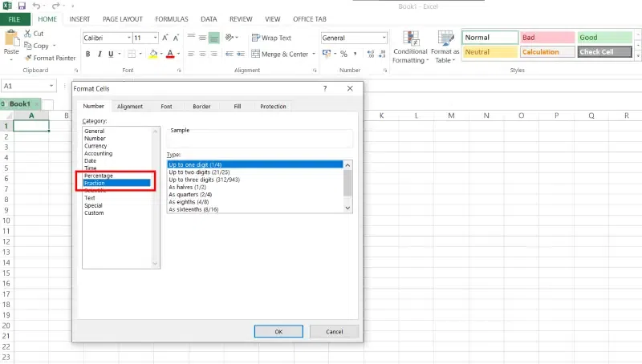The image size is (642, 364).
Task: Select the Book1 workbook tab
Action: (x=20, y=104)
